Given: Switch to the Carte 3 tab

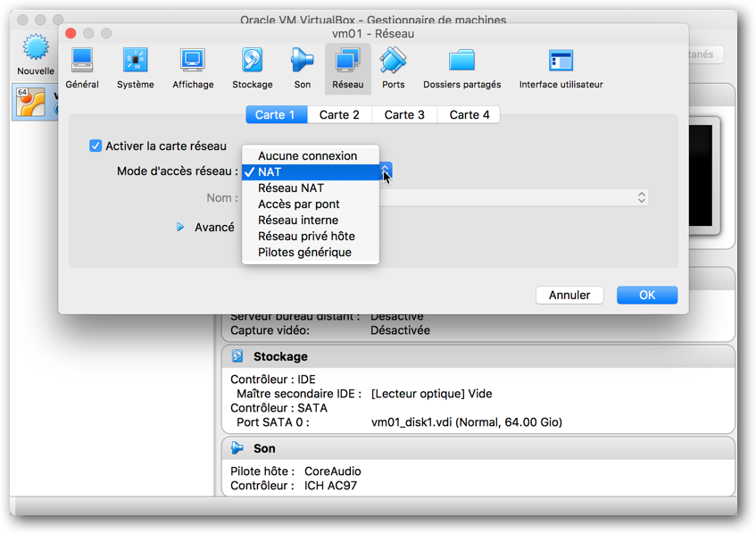Looking at the screenshot, I should click(x=404, y=115).
